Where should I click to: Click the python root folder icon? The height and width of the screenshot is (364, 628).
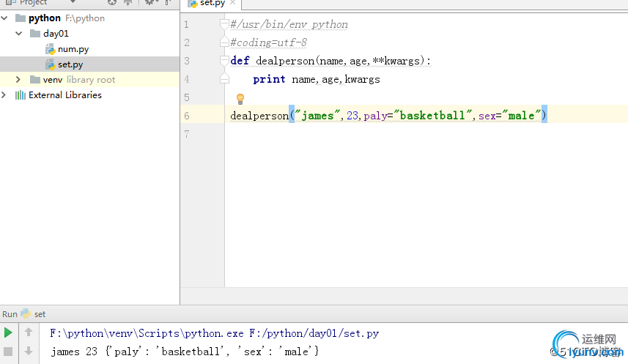pyautogui.click(x=21, y=18)
